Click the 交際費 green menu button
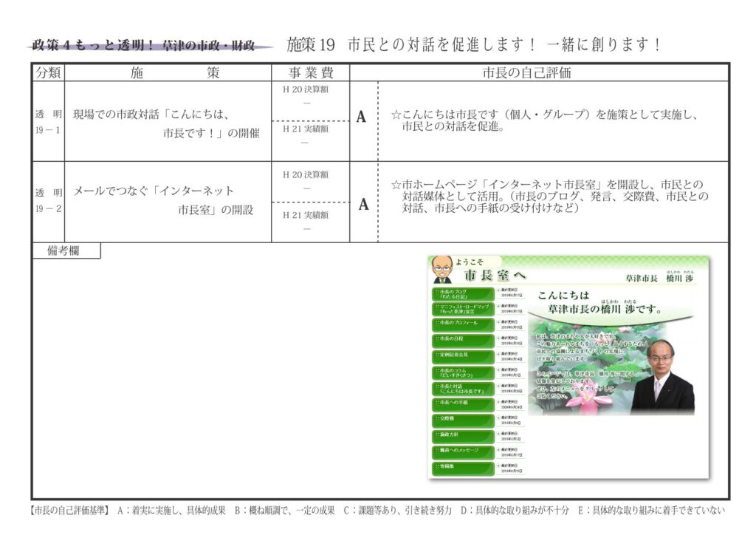The image size is (756, 535). [463, 420]
